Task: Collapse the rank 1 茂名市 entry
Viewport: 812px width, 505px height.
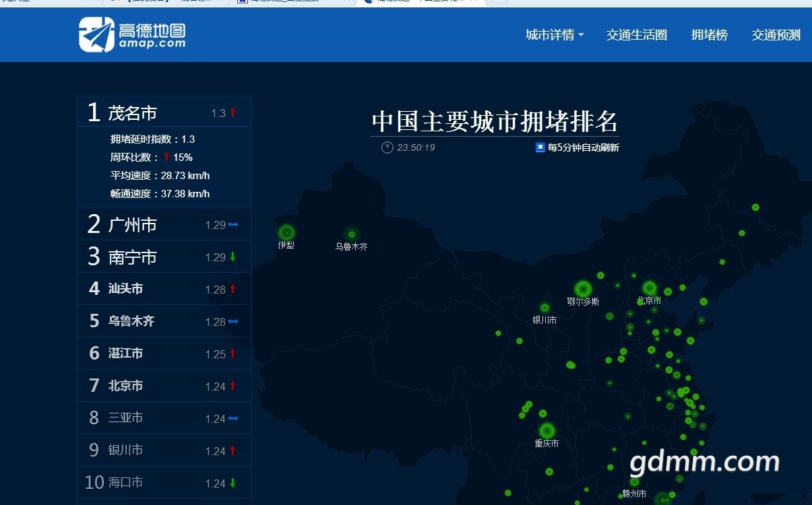Action: 164,112
